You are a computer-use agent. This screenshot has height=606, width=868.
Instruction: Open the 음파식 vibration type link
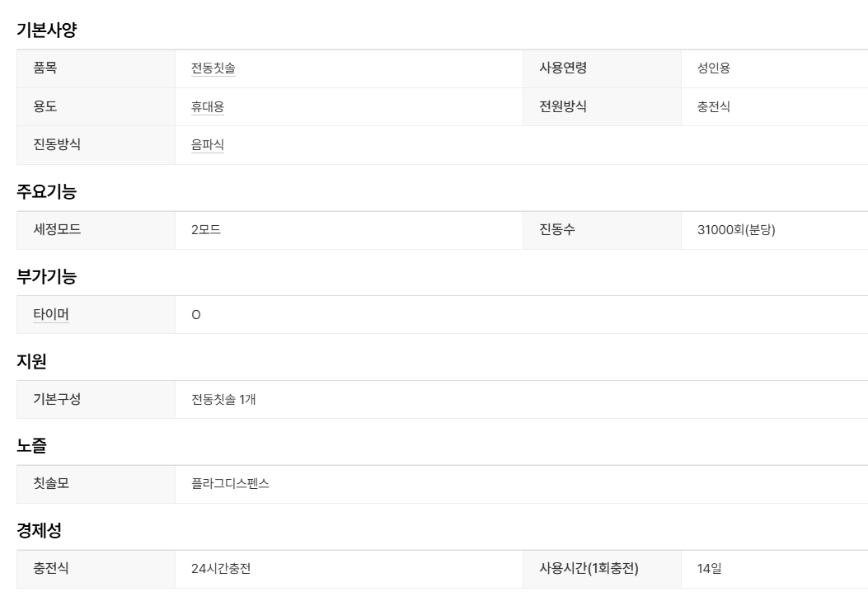pos(208,144)
